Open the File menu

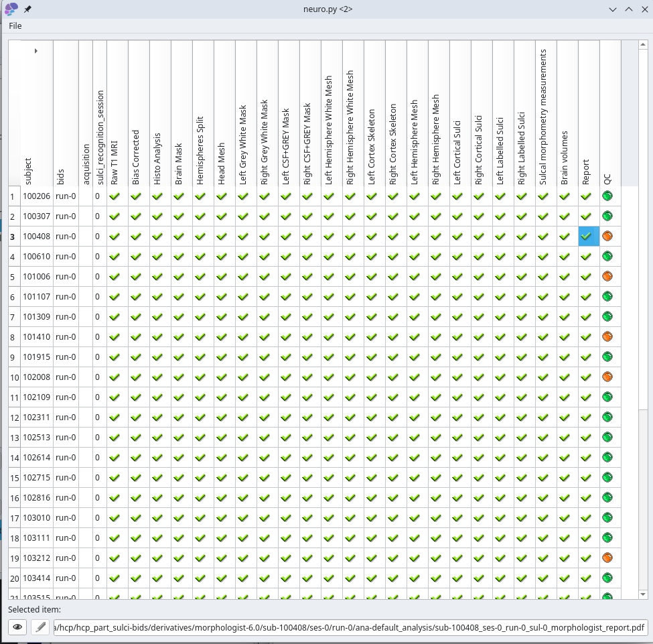click(15, 26)
